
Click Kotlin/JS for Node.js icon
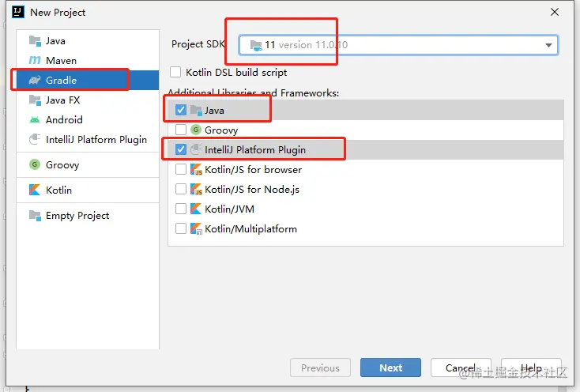pos(196,189)
